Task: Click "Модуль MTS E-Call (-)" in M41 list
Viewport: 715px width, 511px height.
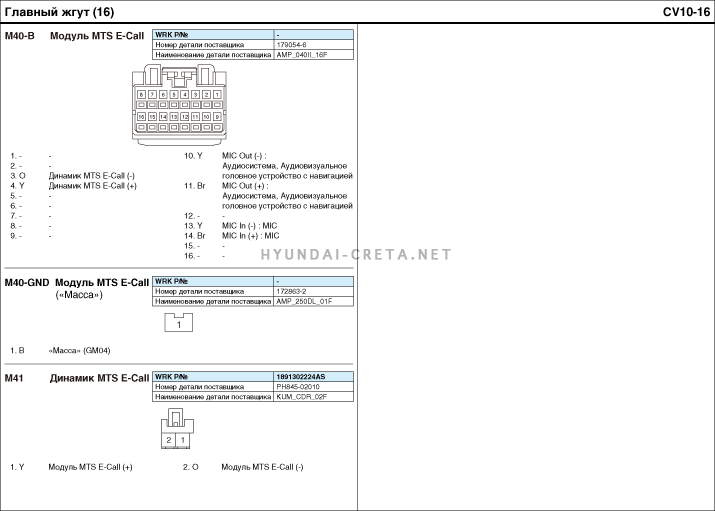Action: click(262, 467)
